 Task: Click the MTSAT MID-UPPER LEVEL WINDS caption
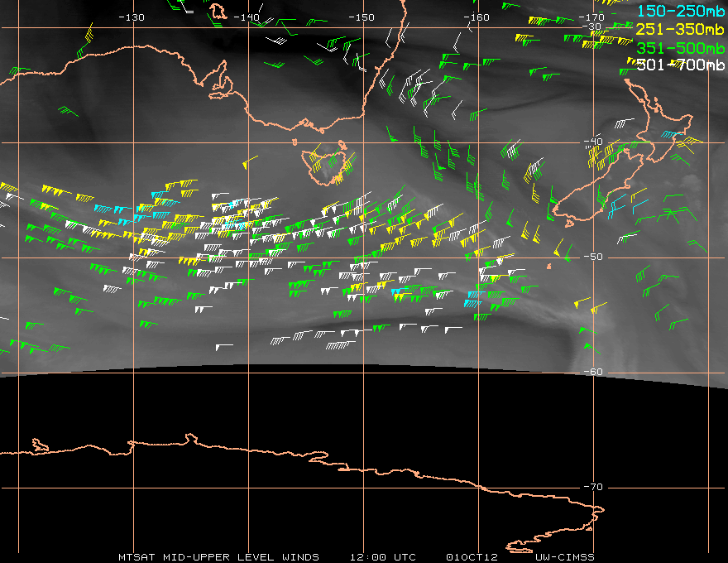click(x=218, y=557)
